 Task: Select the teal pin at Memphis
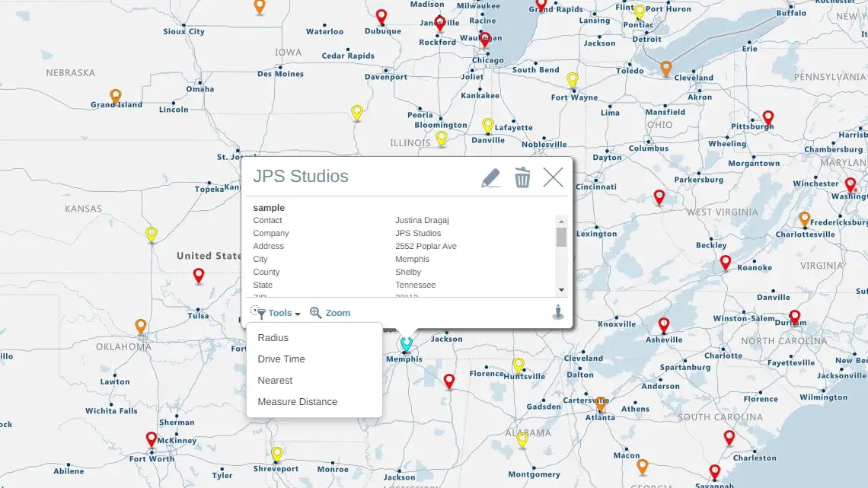(407, 343)
